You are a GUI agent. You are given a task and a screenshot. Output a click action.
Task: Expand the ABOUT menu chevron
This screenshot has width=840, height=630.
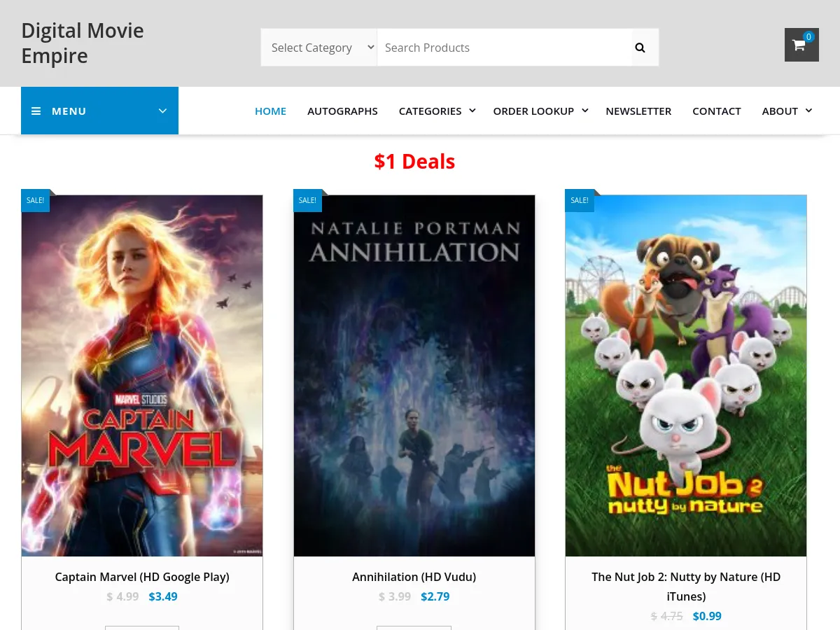tap(808, 110)
